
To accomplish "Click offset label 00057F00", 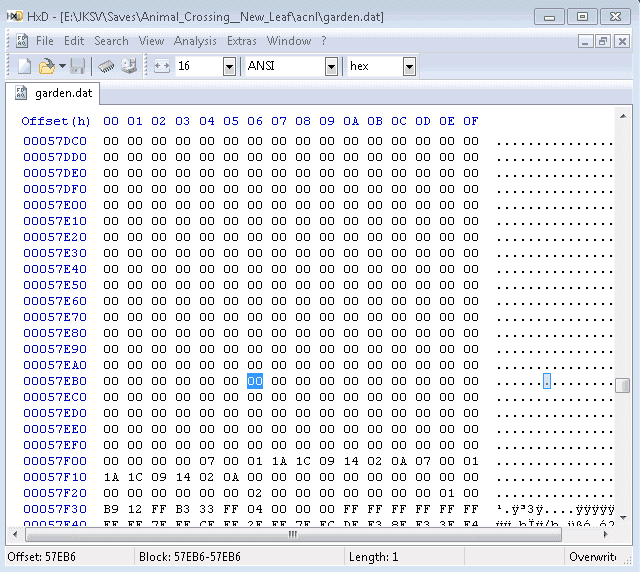I will pyautogui.click(x=55, y=461).
